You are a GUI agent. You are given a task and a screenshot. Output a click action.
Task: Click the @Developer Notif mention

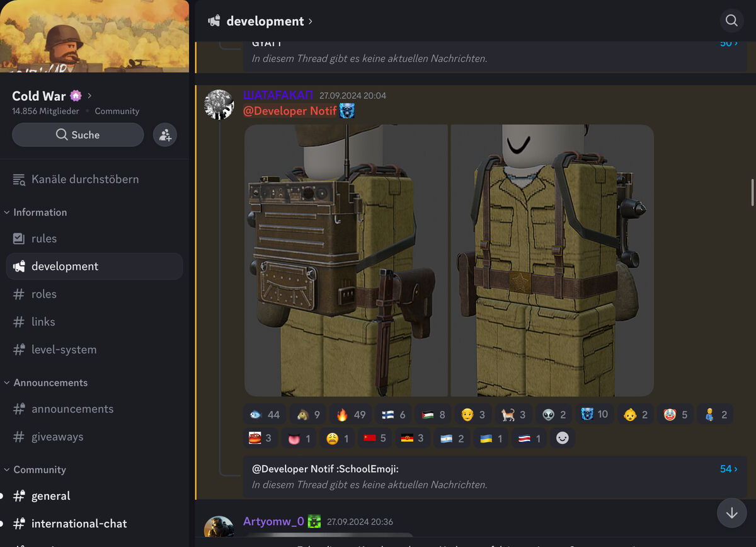290,111
